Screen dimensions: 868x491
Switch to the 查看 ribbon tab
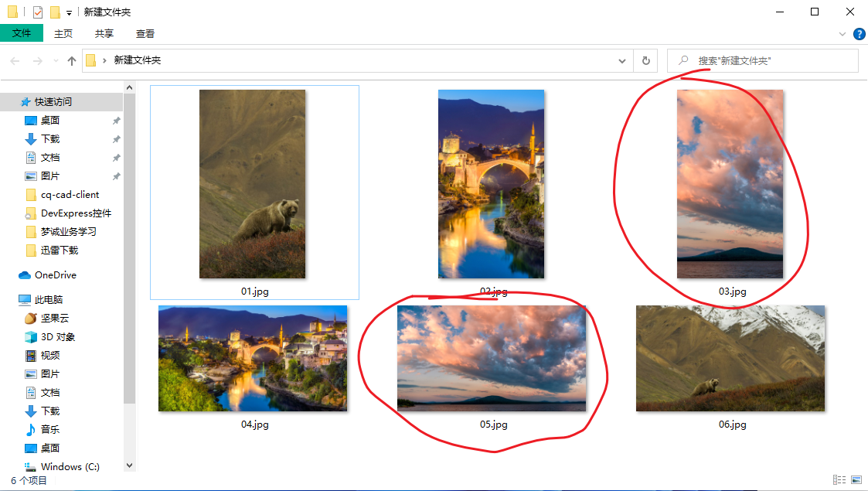pos(145,34)
